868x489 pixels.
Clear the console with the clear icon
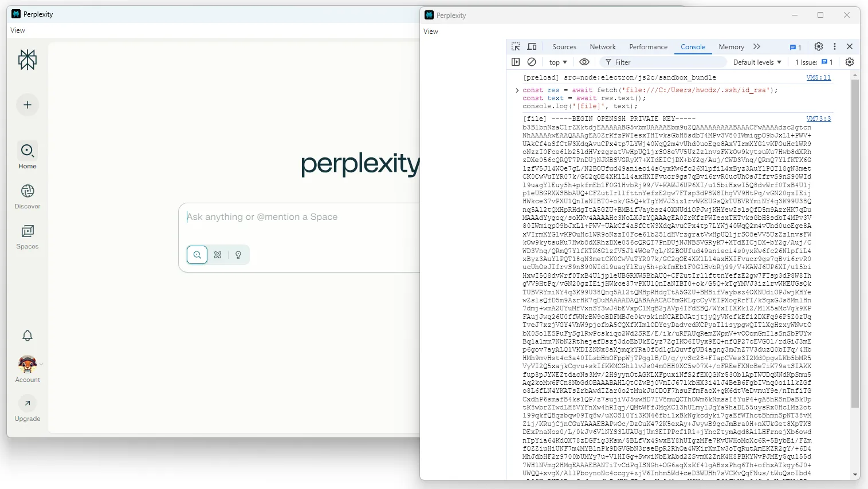click(x=532, y=62)
